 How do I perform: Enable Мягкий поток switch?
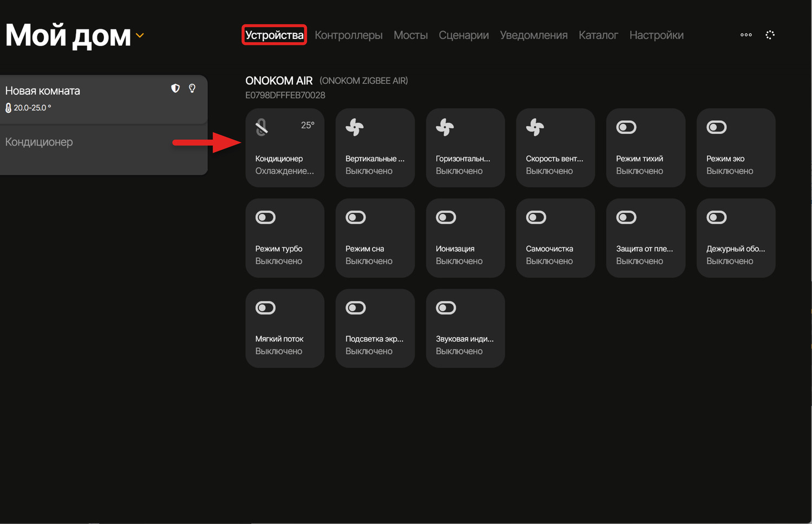coord(265,308)
